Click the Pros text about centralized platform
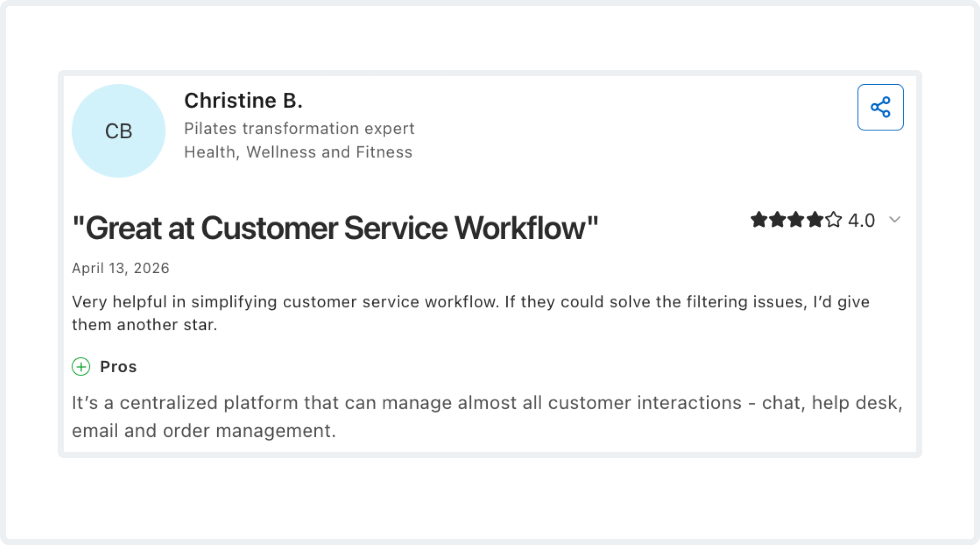This screenshot has height=545, width=980. coord(487,416)
